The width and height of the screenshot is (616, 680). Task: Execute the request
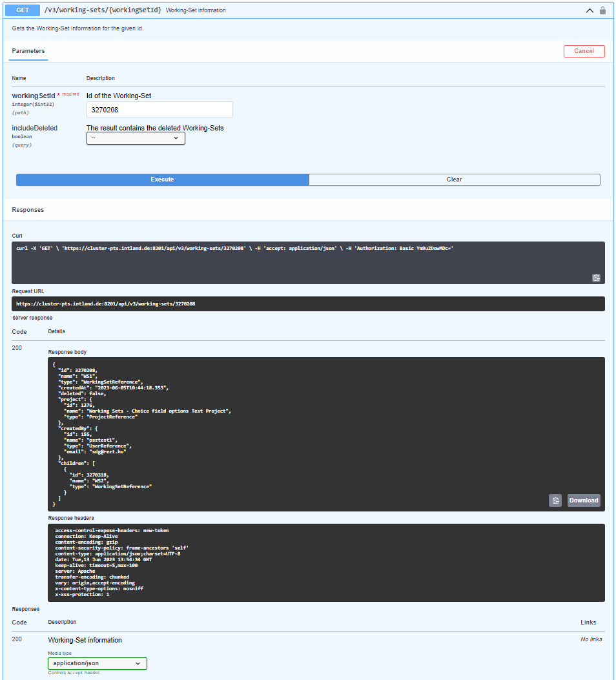(162, 180)
